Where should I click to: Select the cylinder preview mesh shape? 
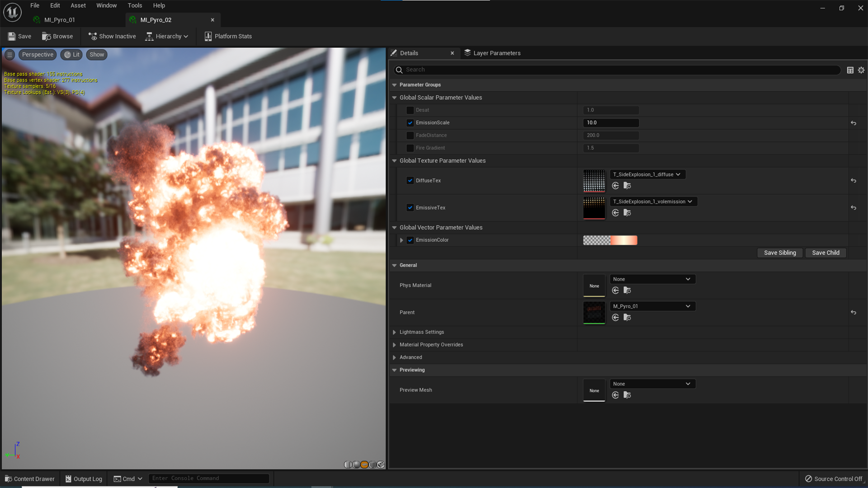click(x=348, y=465)
